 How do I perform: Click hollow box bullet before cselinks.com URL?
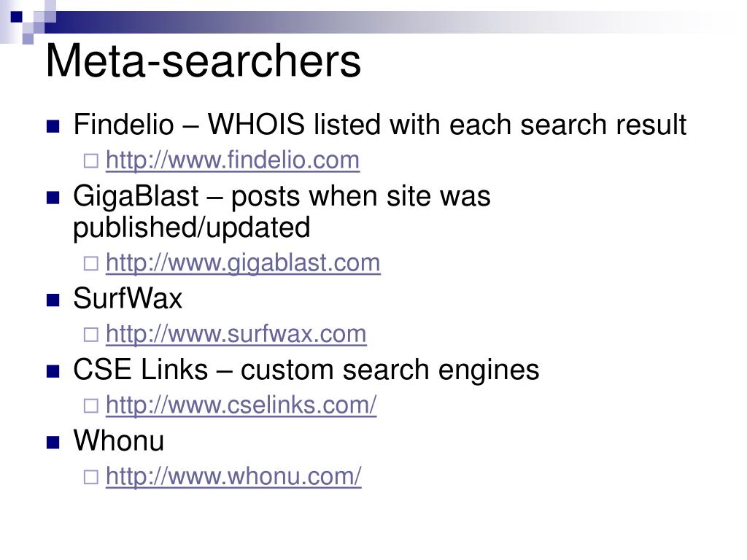[x=90, y=405]
